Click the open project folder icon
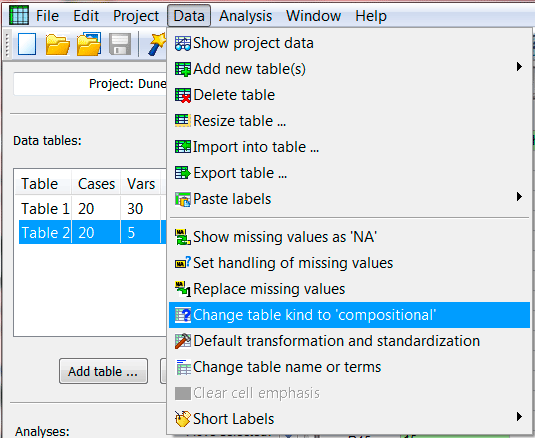This screenshot has height=438, width=535. coord(57,44)
